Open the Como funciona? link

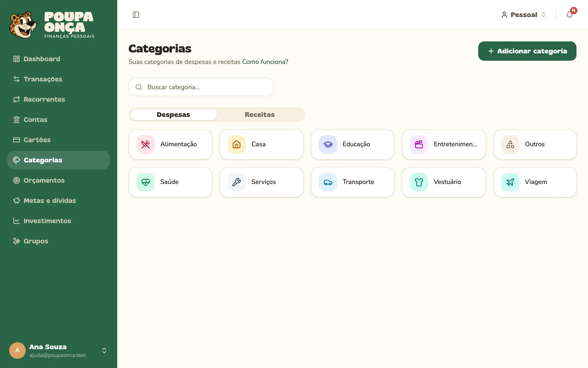pos(265,62)
